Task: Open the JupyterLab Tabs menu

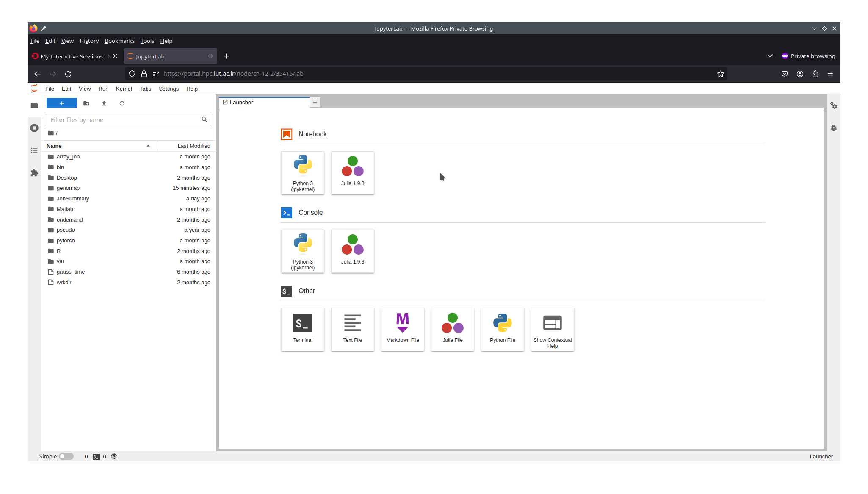Action: point(145,89)
